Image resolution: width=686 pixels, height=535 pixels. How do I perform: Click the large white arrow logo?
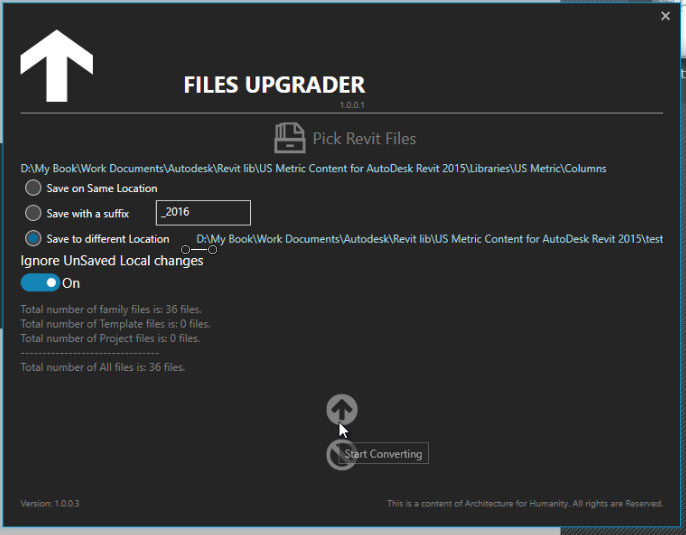56,66
